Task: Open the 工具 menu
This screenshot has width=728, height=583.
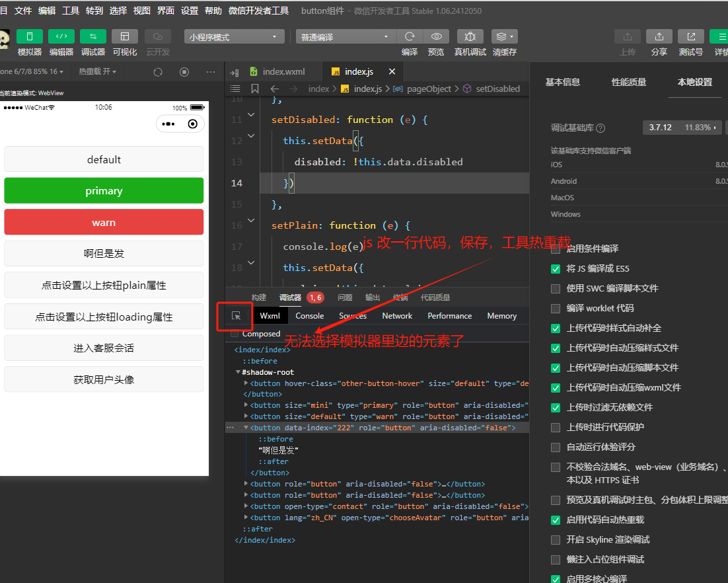Action: click(71, 11)
